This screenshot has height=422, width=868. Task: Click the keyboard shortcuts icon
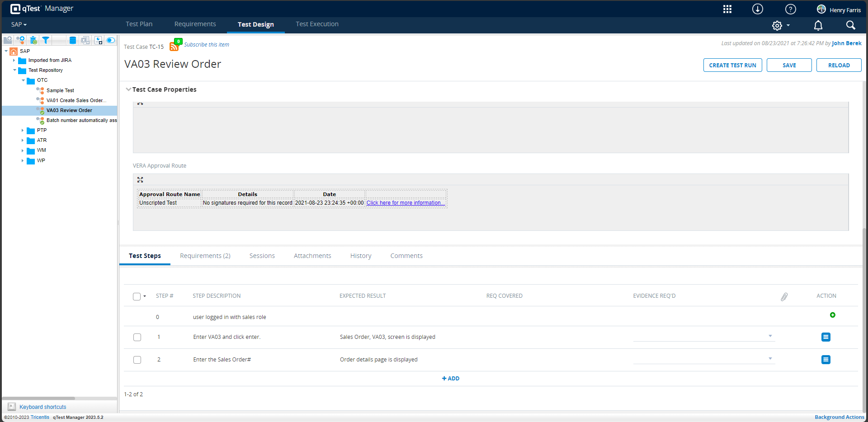12,407
